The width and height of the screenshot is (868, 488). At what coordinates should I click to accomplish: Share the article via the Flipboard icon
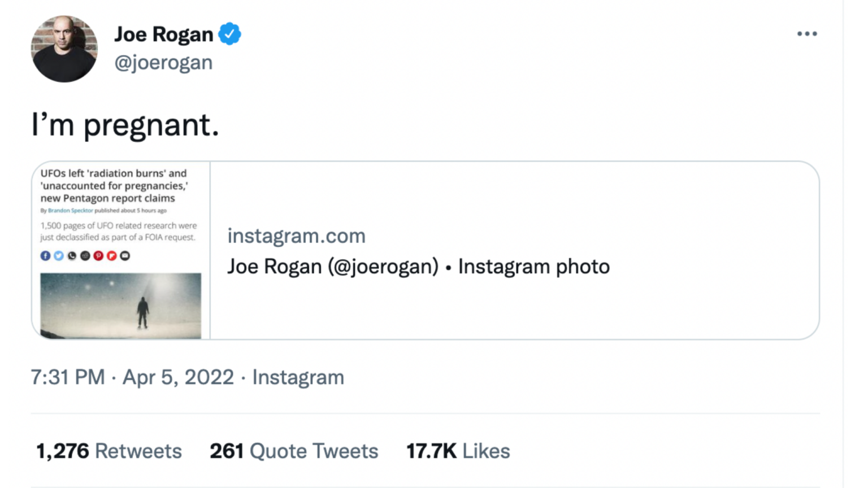(x=111, y=256)
